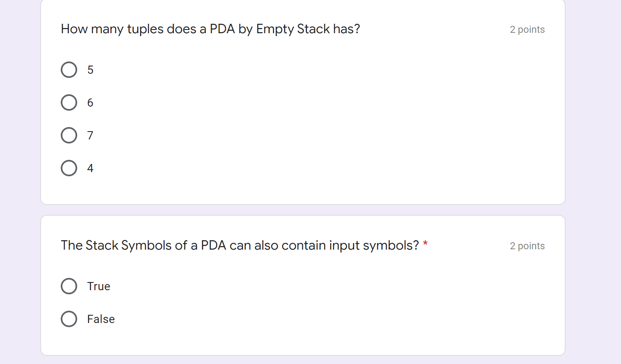The image size is (621, 364).
Task: Click the True answer label
Action: (x=98, y=286)
